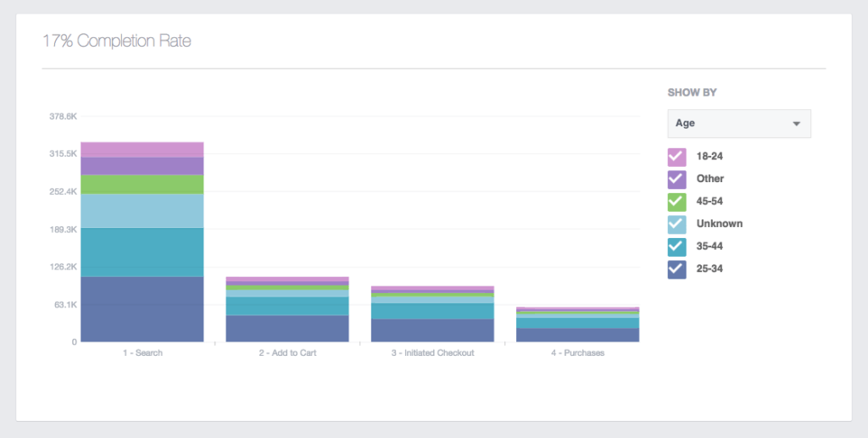Screen dimensions: 868x438
Task: Click the 1 - Search funnel step label
Action: click(142, 352)
